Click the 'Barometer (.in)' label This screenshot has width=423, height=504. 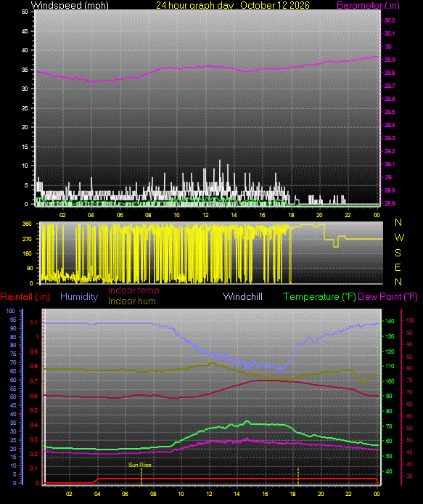click(368, 5)
